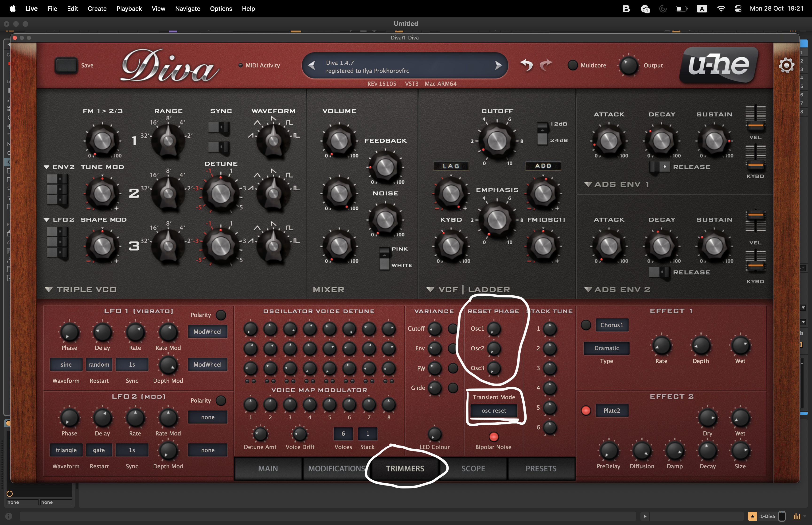Toggle the Bipolar Noise red button
The height and width of the screenshot is (525, 812).
coord(493,437)
